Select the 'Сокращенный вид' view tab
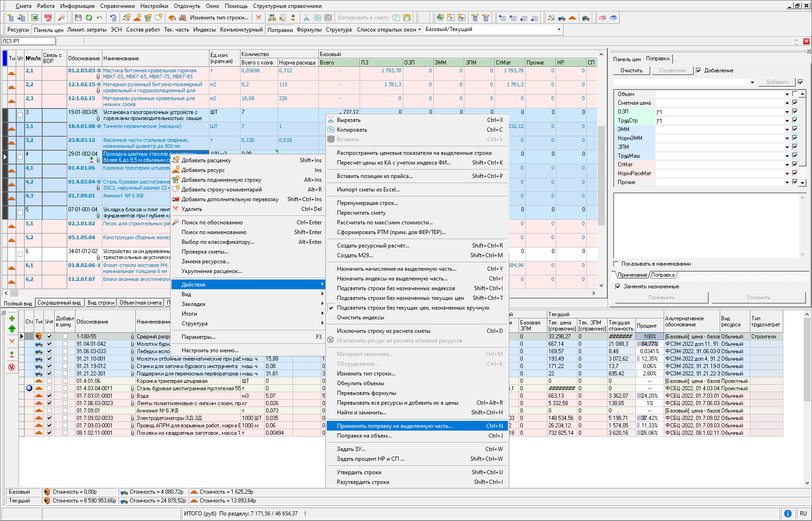812x521 pixels. 59,303
